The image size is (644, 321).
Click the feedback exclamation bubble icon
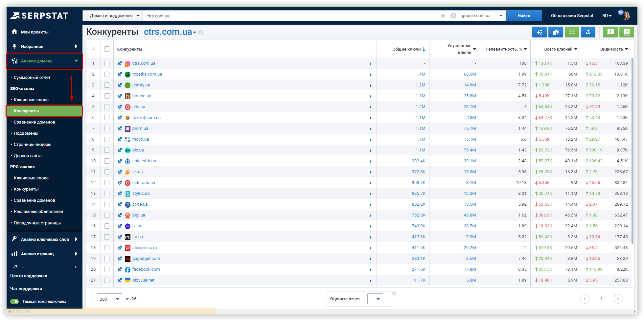point(610,32)
